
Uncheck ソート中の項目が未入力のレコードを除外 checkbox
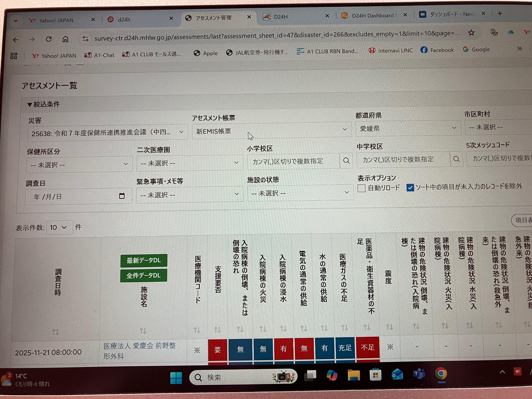point(410,187)
